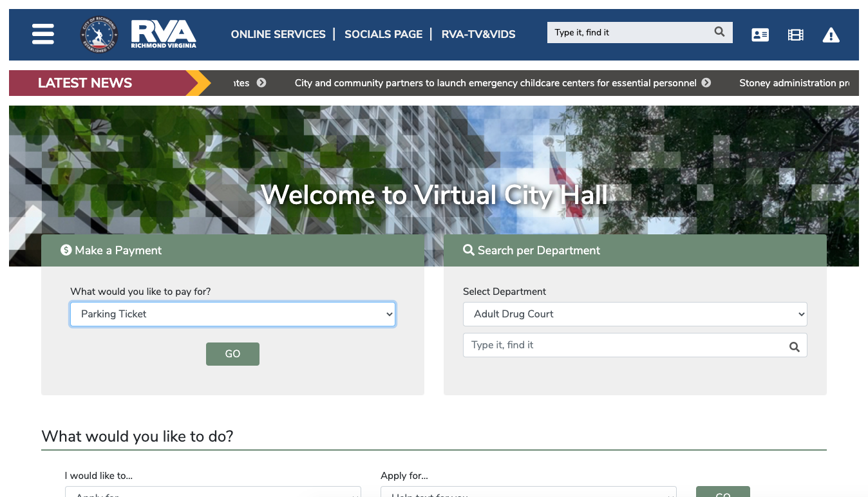Open the 'I would like to' dropdown
The width and height of the screenshot is (868, 497).
[x=212, y=492]
